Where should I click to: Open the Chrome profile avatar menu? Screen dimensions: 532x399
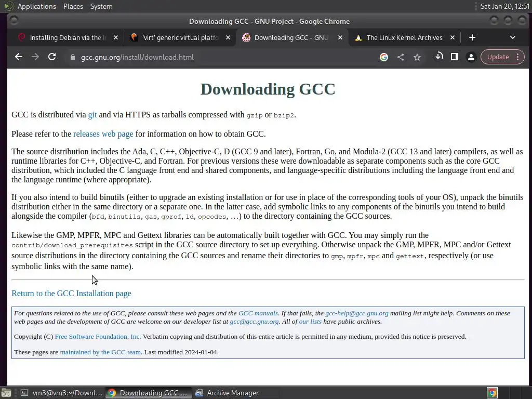tap(471, 57)
